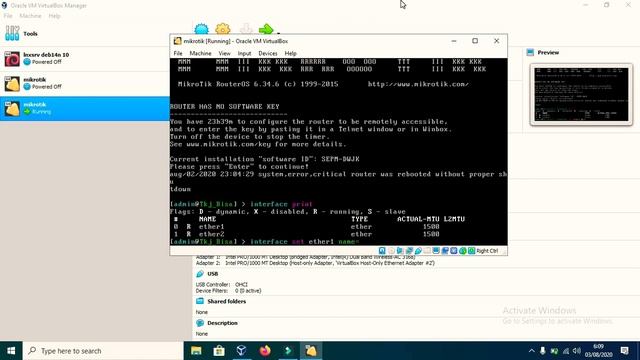640x360 pixels.
Task: Select the lxcsrv deb14n 10 virtual machine
Action: 84,58
